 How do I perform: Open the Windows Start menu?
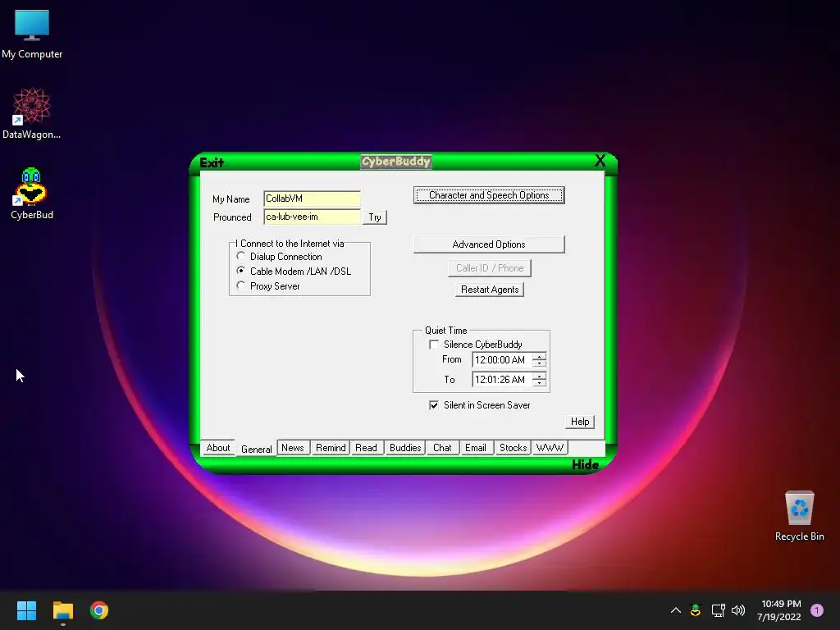(26, 610)
